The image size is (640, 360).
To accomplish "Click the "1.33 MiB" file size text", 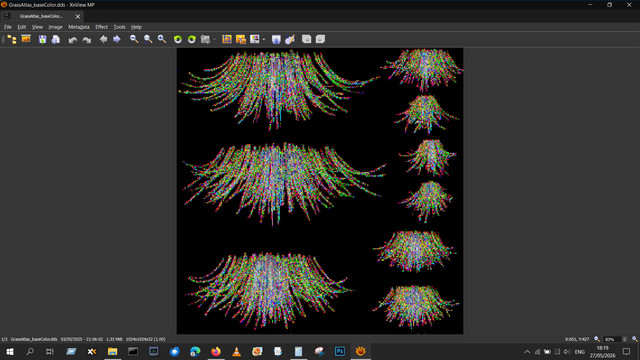I will point(114,339).
